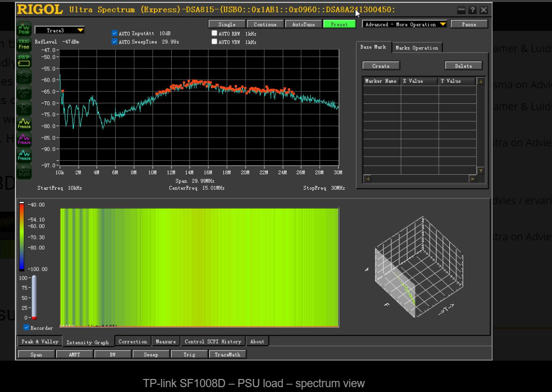552x392 pixels.
Task: Uncheck the AUTO InputAtt checkbox
Action: point(114,33)
